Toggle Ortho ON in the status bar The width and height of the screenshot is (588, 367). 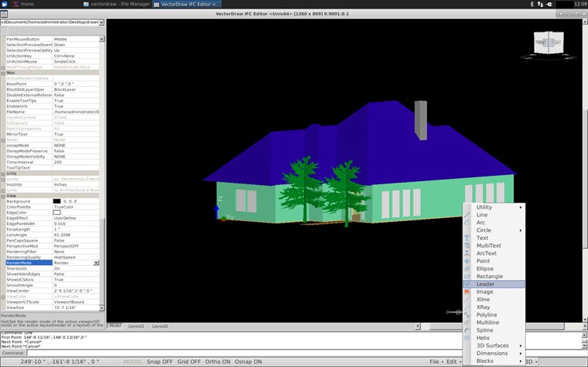217,362
